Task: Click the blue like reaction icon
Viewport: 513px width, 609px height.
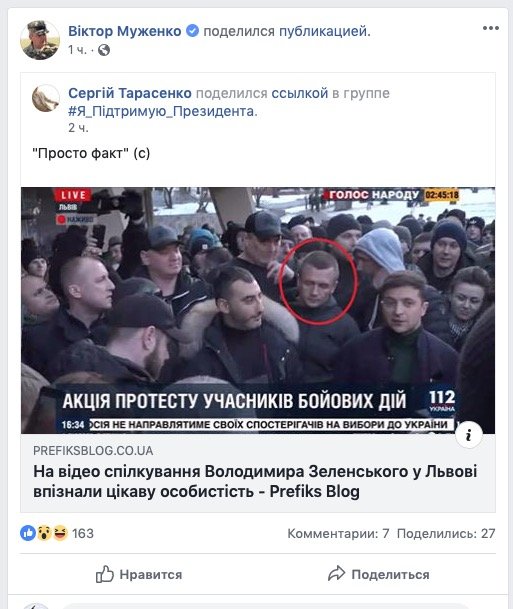Action: tap(28, 533)
